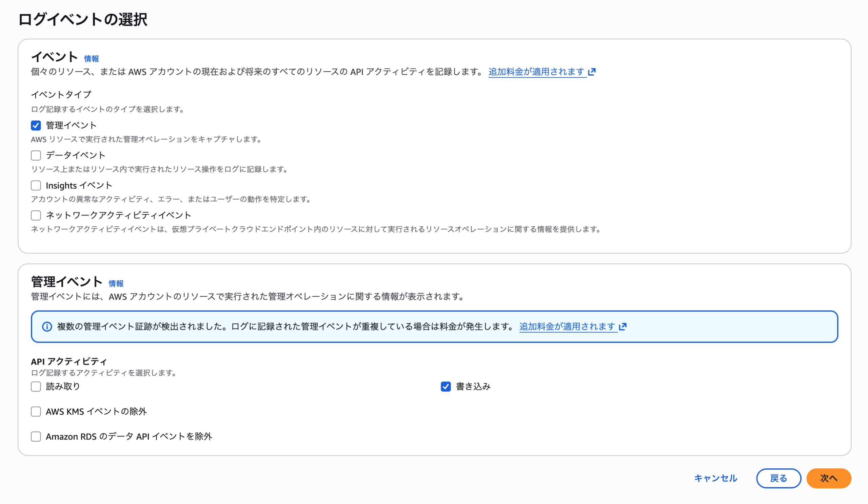The image size is (868, 504).
Task: Open 追加料金が適用されます link in イベント description
Action: click(x=537, y=72)
